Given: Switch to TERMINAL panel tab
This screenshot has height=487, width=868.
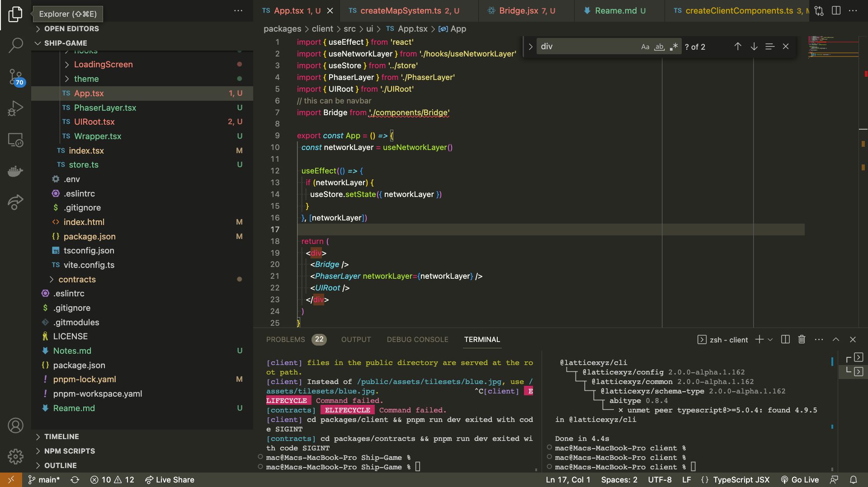Looking at the screenshot, I should tap(482, 339).
